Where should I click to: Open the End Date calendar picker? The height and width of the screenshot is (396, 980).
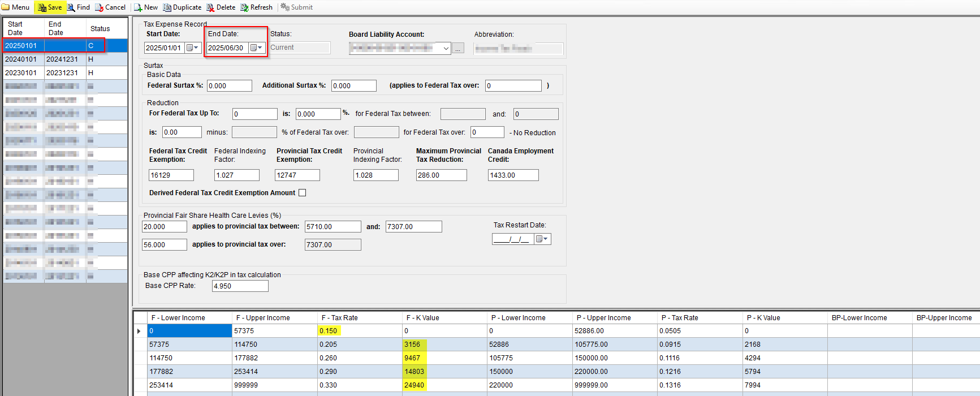[257, 48]
